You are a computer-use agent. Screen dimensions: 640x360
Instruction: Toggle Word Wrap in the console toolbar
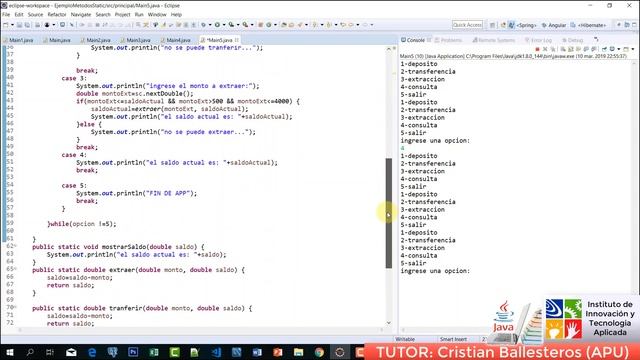pos(578,49)
